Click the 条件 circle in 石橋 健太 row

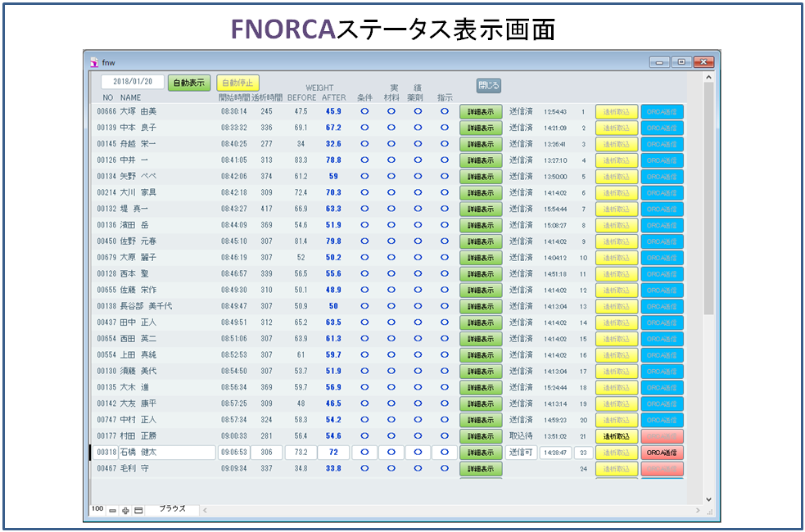(x=364, y=453)
